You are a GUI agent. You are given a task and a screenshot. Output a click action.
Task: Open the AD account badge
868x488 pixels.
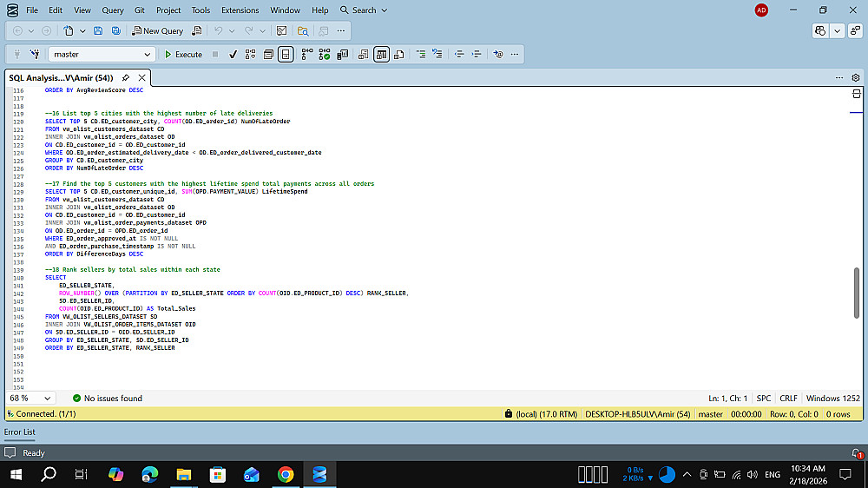tap(761, 10)
